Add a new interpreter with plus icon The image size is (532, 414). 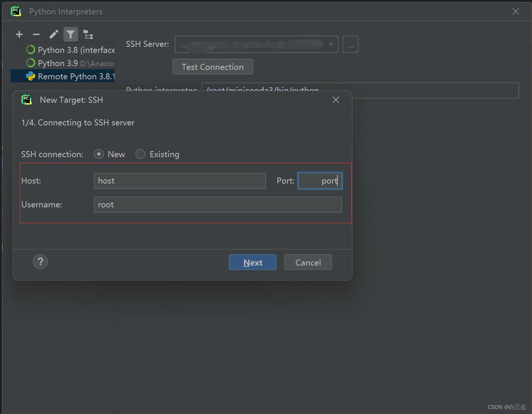(x=19, y=35)
